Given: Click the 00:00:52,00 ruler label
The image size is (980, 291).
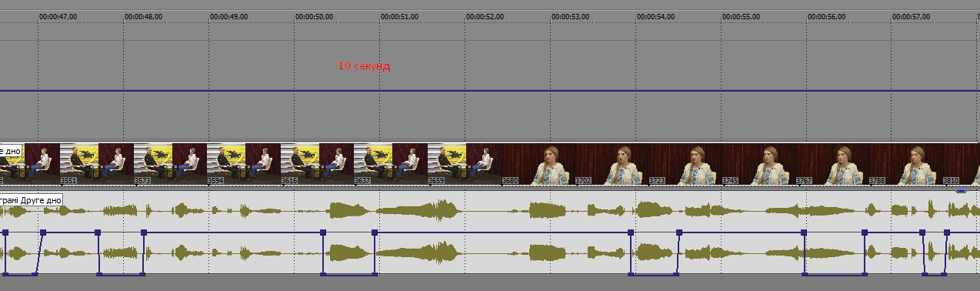Looking at the screenshot, I should [x=485, y=16].
